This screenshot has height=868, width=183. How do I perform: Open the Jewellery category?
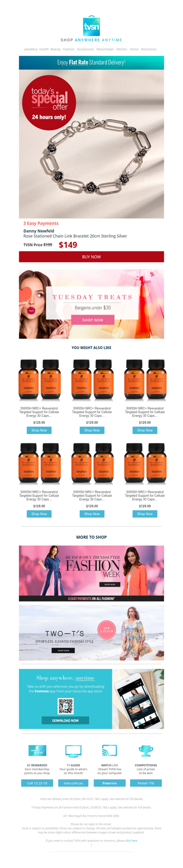[31, 49]
